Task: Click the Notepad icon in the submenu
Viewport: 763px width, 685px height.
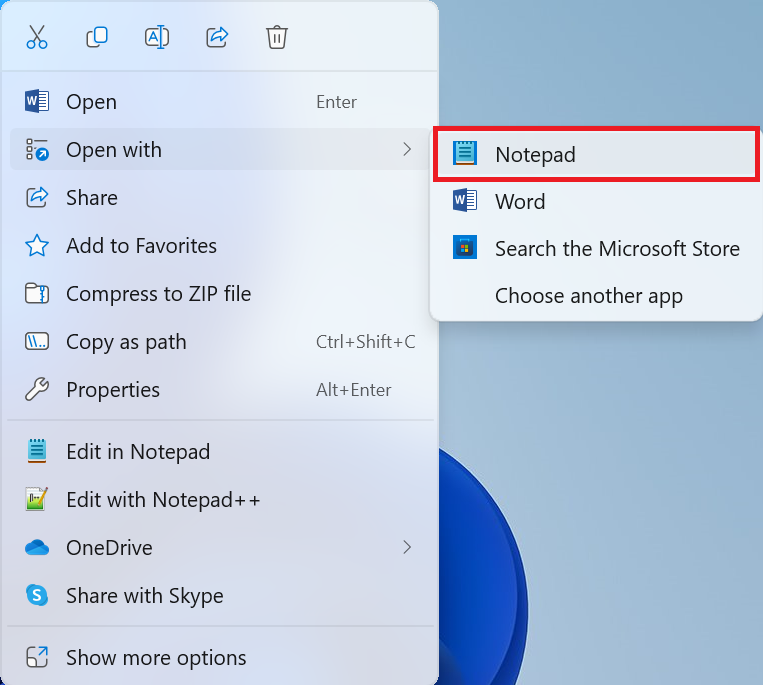Action: tap(465, 154)
